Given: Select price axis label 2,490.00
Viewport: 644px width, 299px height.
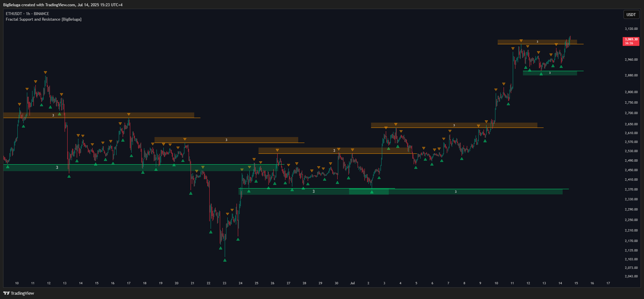Looking at the screenshot, I should pyautogui.click(x=631, y=161).
